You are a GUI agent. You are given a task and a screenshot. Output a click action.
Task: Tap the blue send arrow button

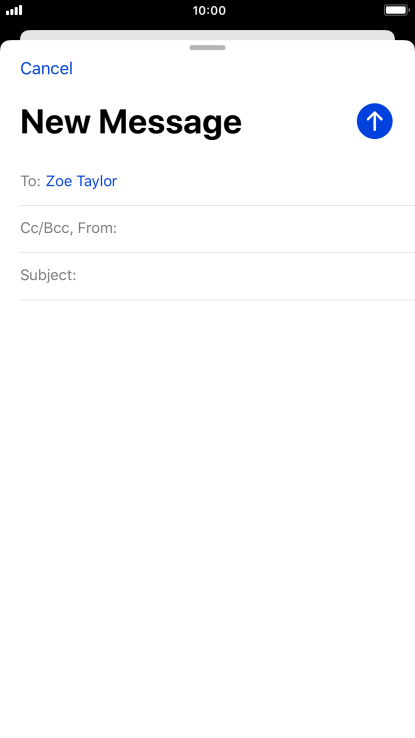[375, 121]
